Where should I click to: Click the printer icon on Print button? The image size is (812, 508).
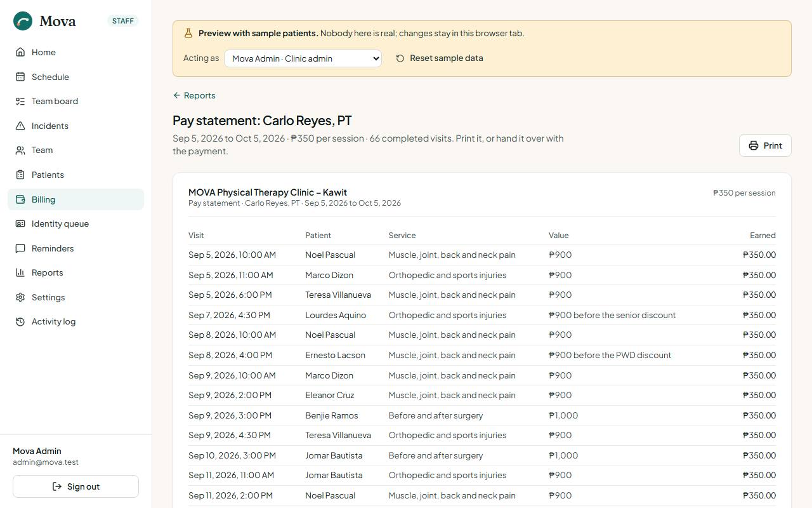pos(754,145)
